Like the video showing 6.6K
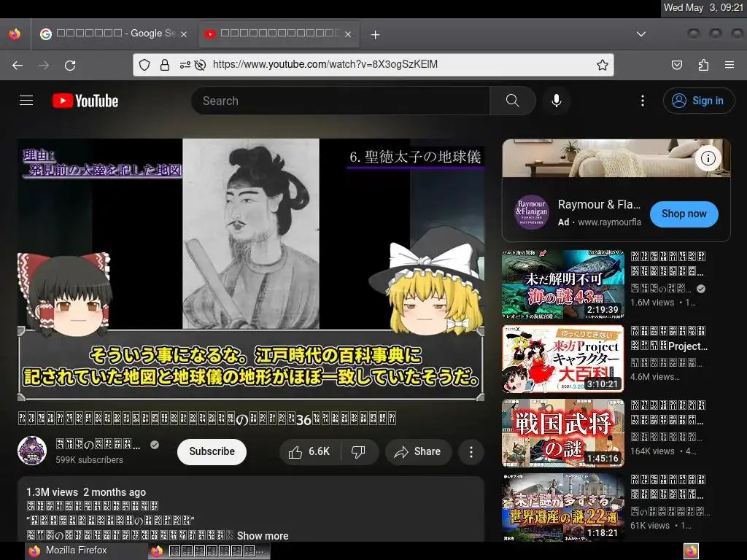The width and height of the screenshot is (747, 560). [x=309, y=451]
